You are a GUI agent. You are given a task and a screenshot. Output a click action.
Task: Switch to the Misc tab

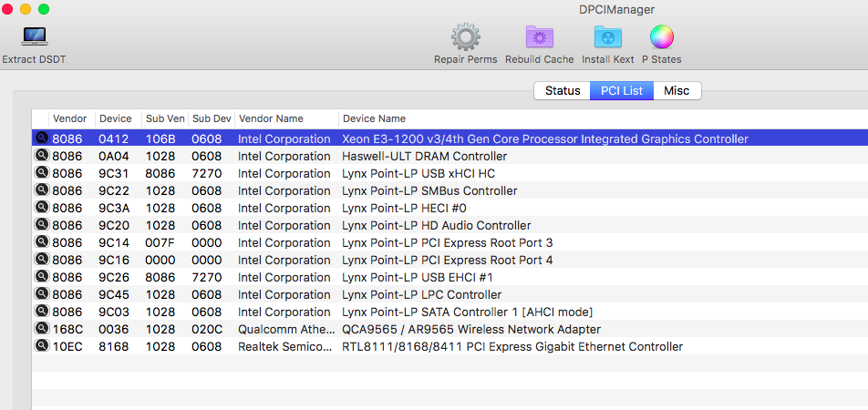pyautogui.click(x=677, y=91)
